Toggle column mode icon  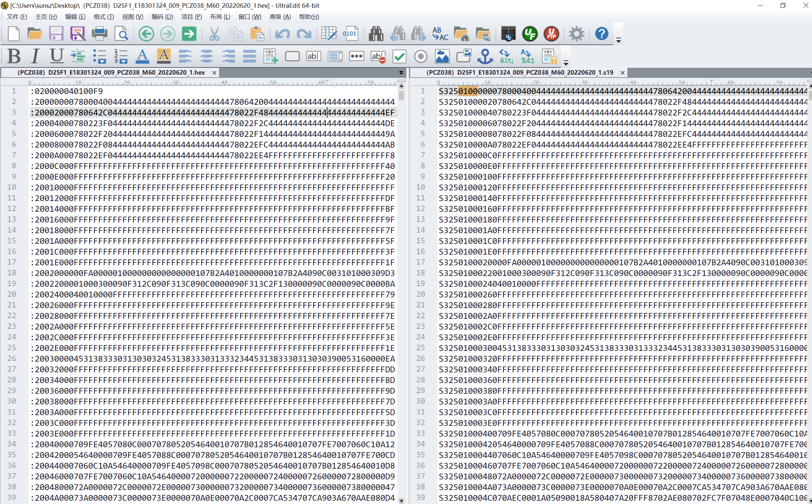coord(328,34)
